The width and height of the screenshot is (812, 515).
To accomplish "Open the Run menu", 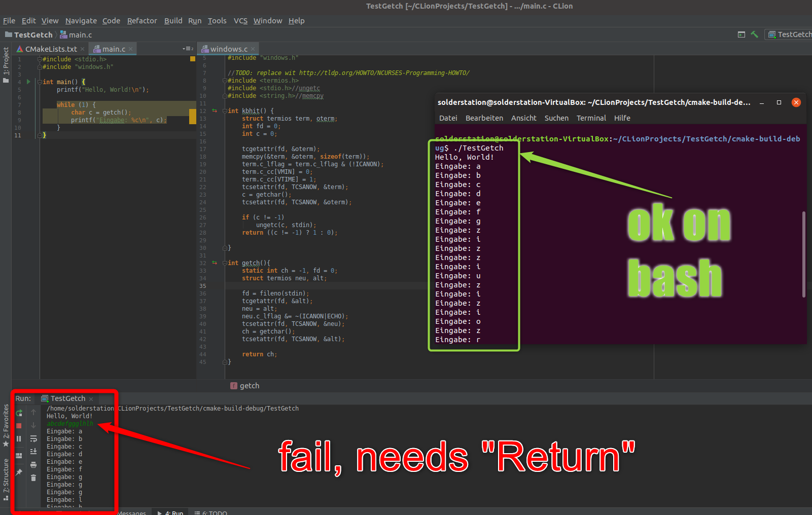I will (x=195, y=21).
